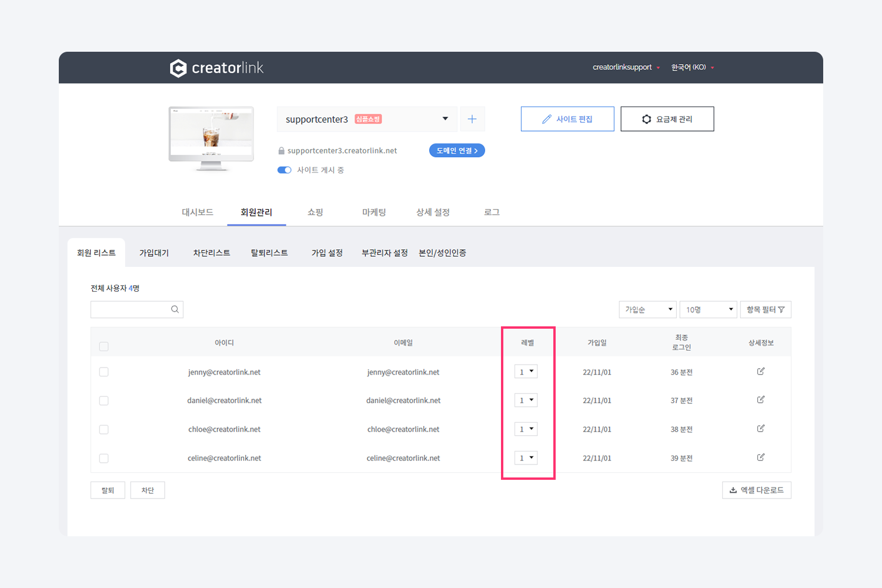
Task: Select the 회원관리 tab
Action: pyautogui.click(x=256, y=212)
